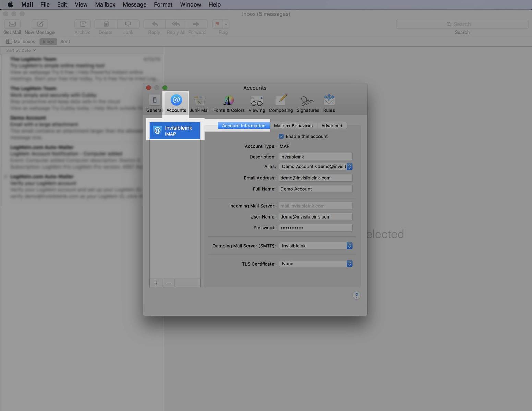Uncheck Enable this account checkbox

[281, 136]
